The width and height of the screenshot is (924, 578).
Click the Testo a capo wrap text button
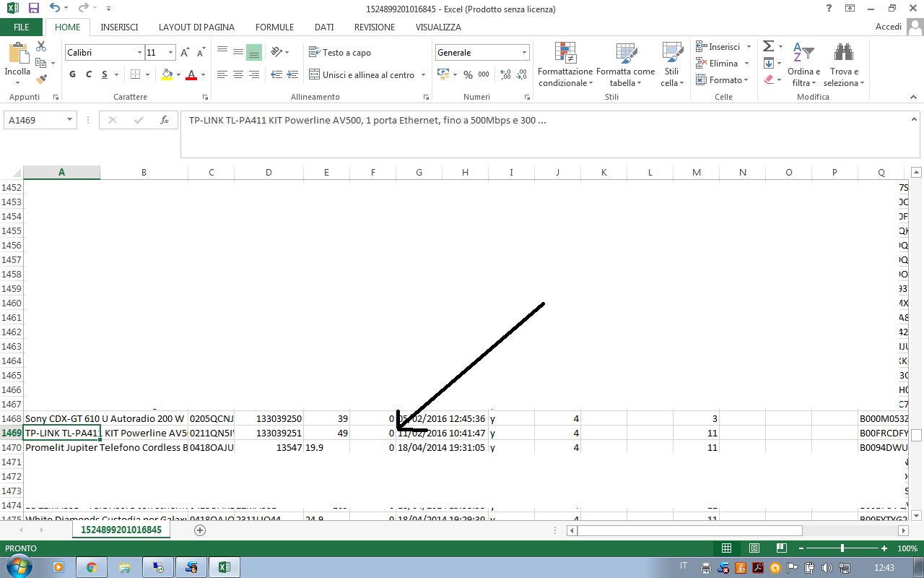point(340,53)
